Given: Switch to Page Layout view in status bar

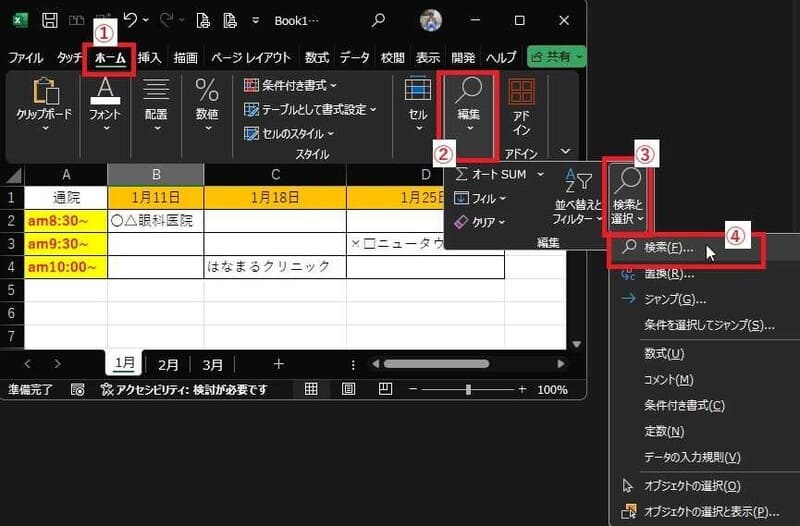Looking at the screenshot, I should [348, 389].
